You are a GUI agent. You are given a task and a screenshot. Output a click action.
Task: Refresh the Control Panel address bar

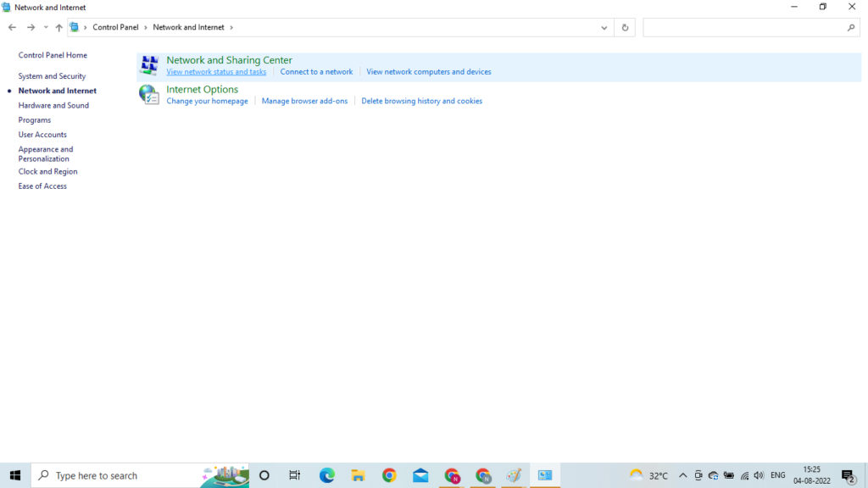click(625, 27)
